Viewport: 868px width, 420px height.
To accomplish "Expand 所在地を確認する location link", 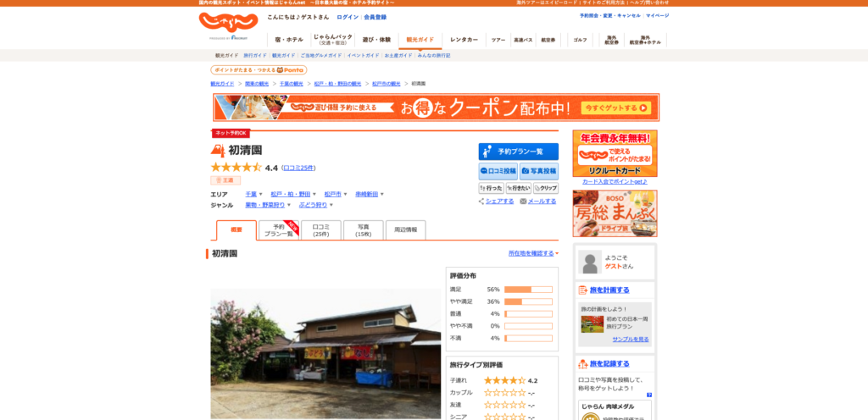I will point(534,253).
